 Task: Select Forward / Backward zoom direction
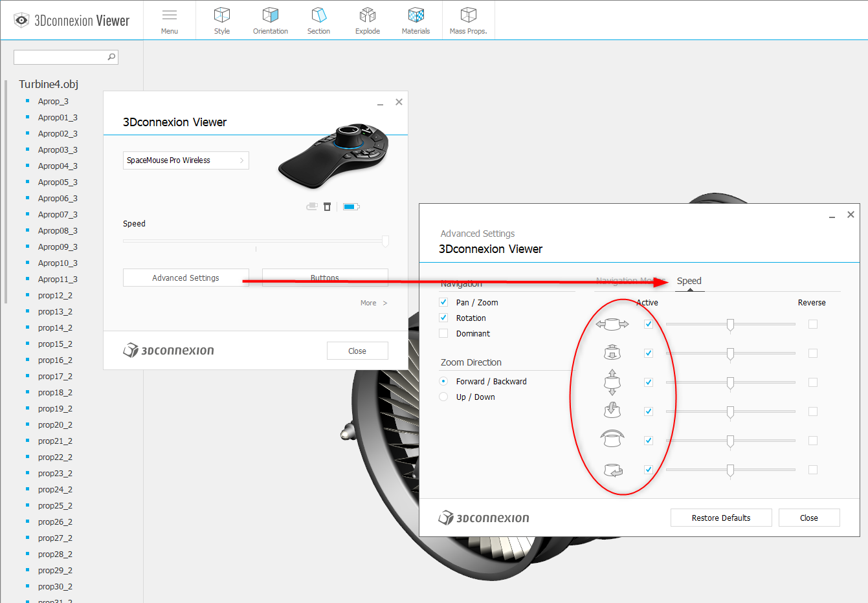(443, 381)
